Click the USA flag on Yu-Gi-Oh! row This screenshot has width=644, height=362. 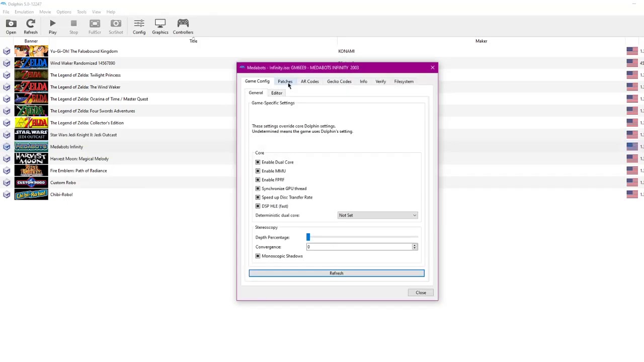(x=632, y=51)
